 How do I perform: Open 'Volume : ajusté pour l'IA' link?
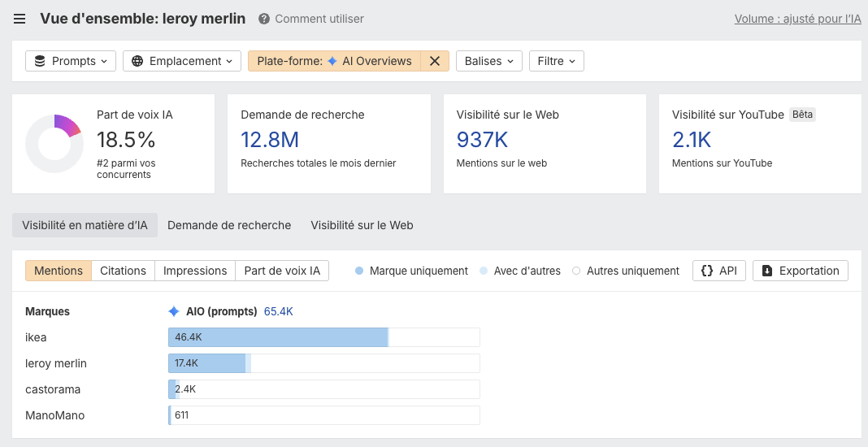[797, 19]
